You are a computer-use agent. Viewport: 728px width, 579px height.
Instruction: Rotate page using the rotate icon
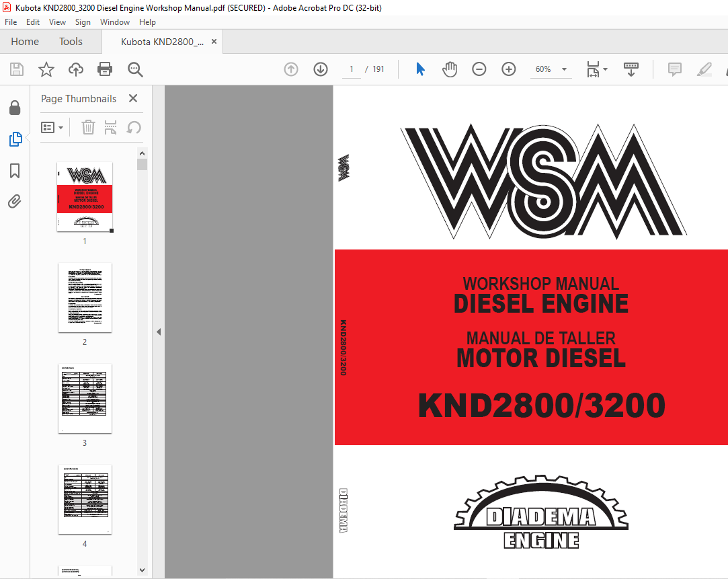[134, 127]
